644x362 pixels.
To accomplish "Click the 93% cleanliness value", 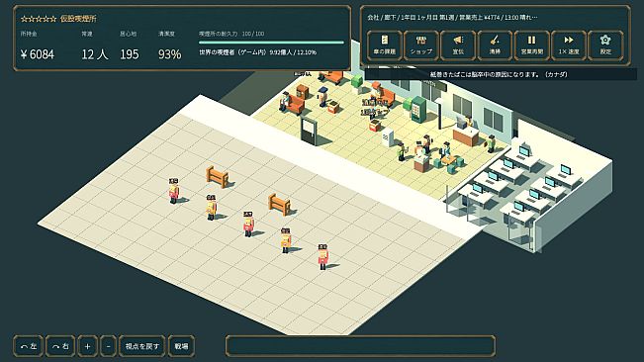I will pos(169,54).
